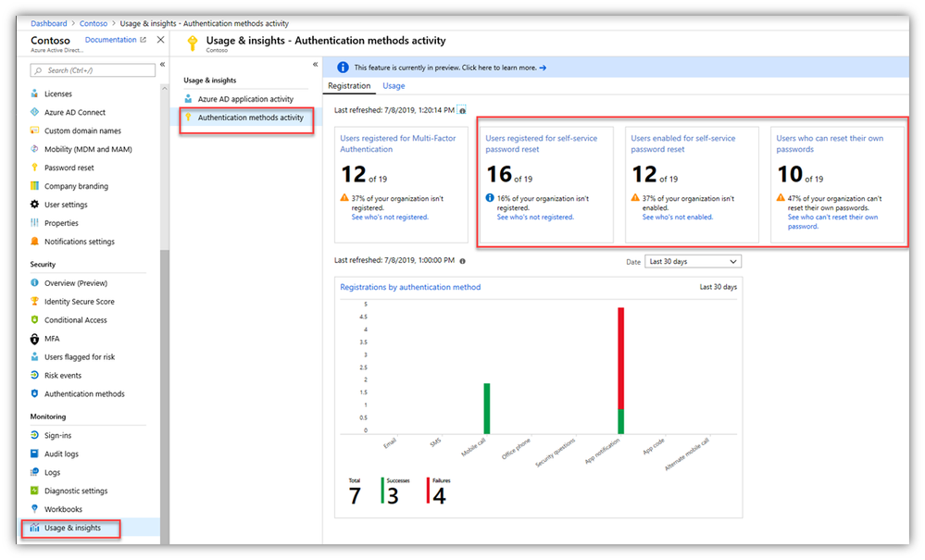Click the Users flagged for risk icon
Viewport: 925px width, 560px height.
tap(34, 356)
